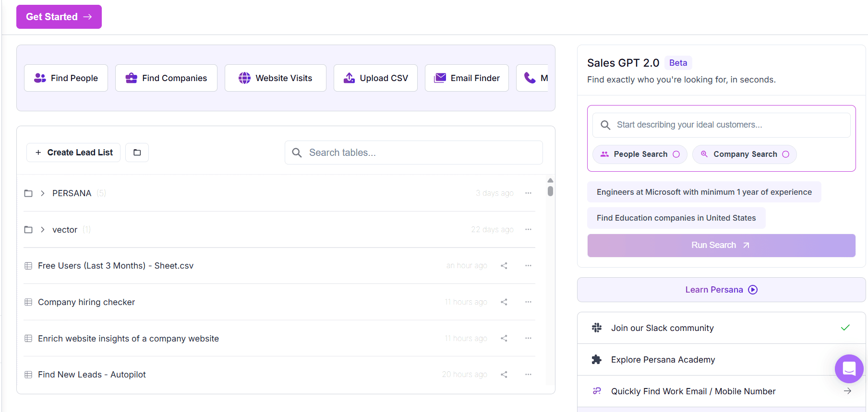
Task: Open more options for PERSANA folder
Action: click(528, 193)
